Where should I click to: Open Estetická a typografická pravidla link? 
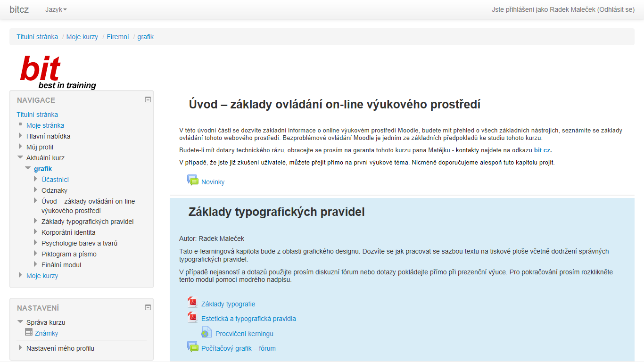pyautogui.click(x=248, y=319)
